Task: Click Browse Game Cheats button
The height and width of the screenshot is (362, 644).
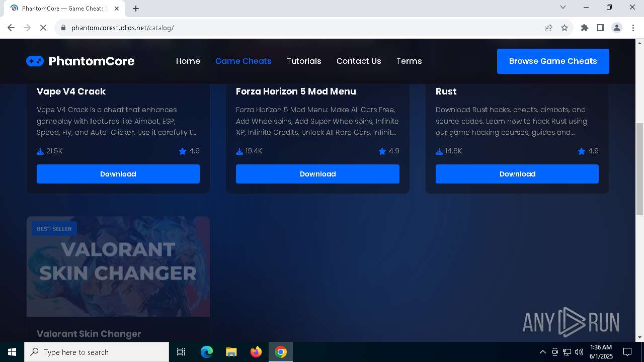Action: pos(553,61)
